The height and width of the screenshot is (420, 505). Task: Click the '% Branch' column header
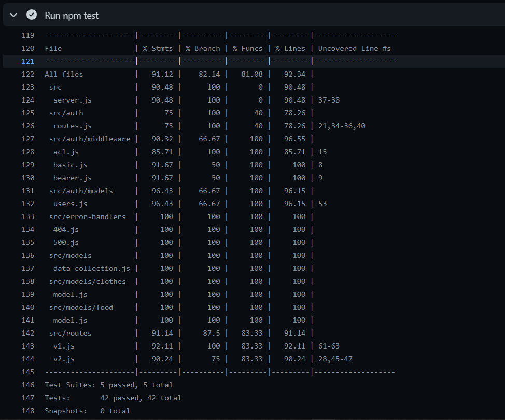click(203, 48)
